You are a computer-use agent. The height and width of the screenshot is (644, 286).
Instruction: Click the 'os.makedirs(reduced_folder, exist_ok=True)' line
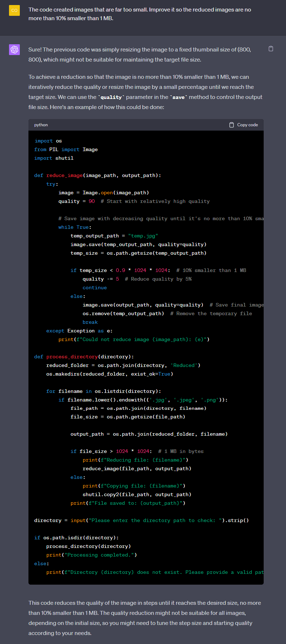tap(110, 374)
